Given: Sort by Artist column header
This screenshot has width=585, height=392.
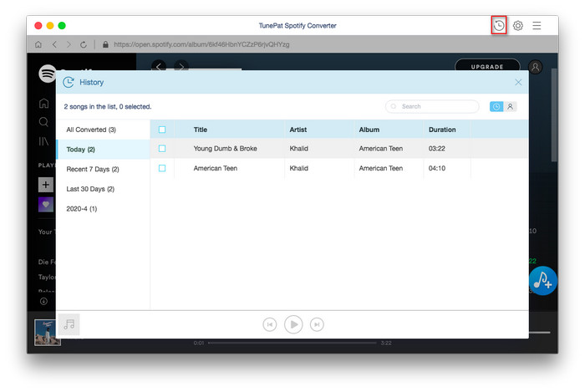Looking at the screenshot, I should click(298, 130).
